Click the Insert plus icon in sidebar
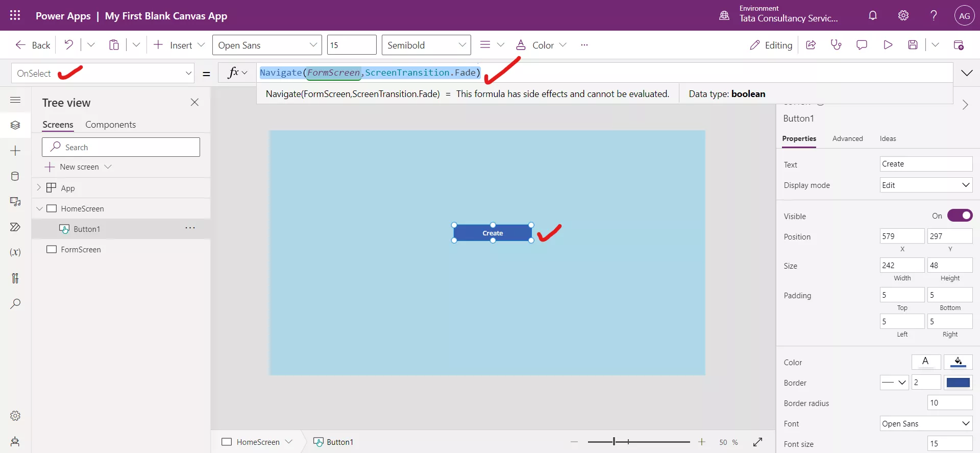 pyautogui.click(x=15, y=151)
